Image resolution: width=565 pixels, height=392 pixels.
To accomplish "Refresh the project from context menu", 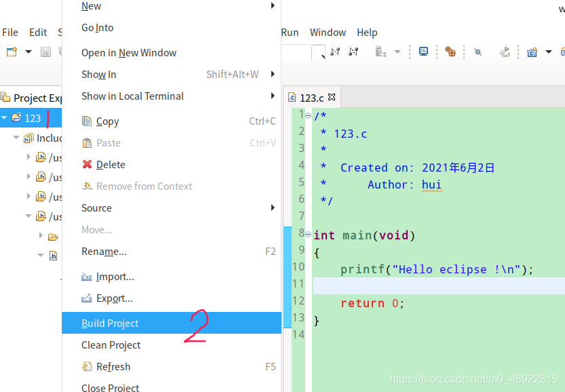I will (x=172, y=366).
